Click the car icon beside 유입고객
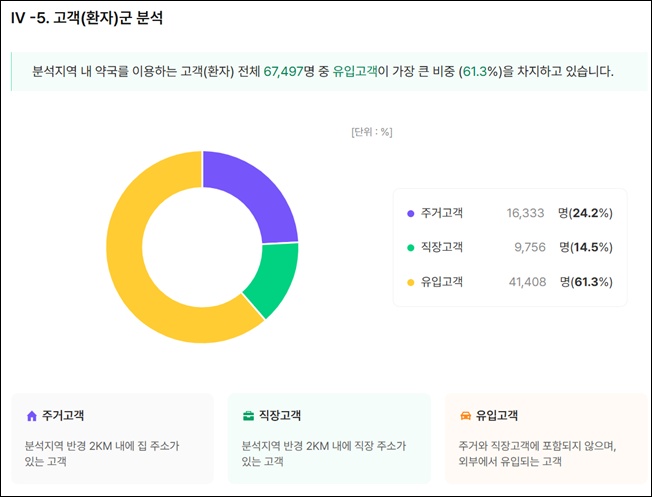Image resolution: width=652 pixels, height=497 pixels. (x=465, y=415)
